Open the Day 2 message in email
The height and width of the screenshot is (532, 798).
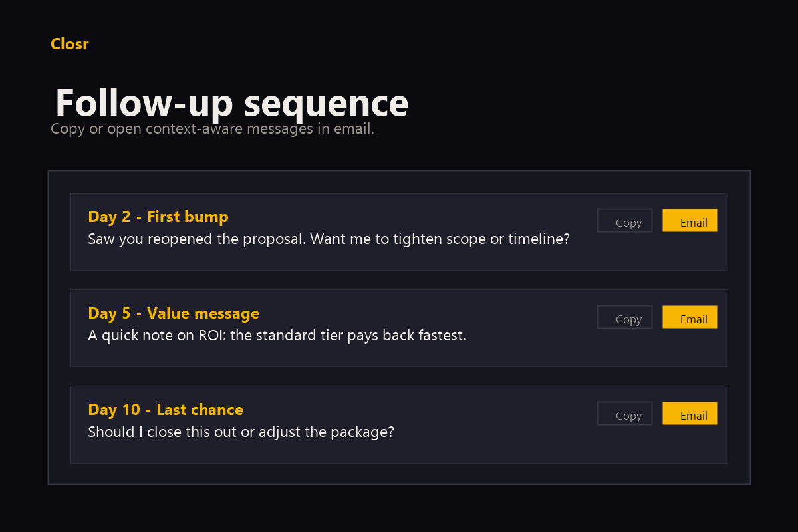pos(690,220)
